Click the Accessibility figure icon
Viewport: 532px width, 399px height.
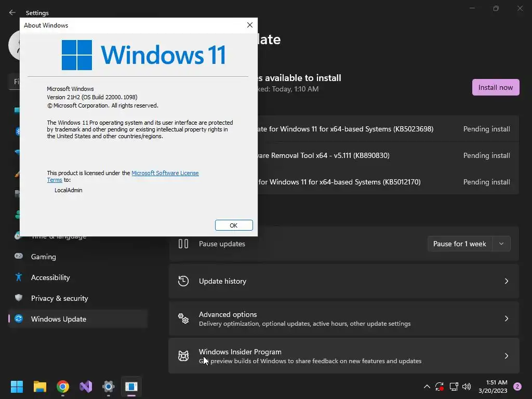(x=19, y=277)
